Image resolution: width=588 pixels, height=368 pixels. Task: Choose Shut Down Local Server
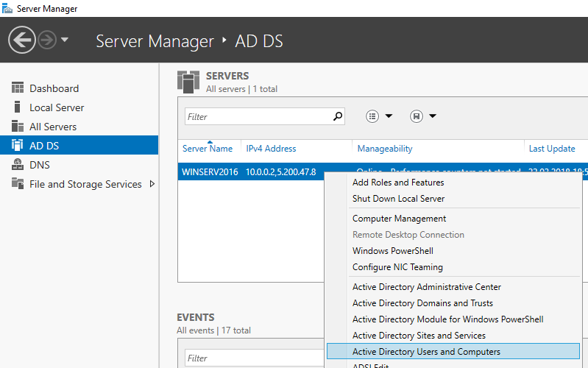click(398, 199)
